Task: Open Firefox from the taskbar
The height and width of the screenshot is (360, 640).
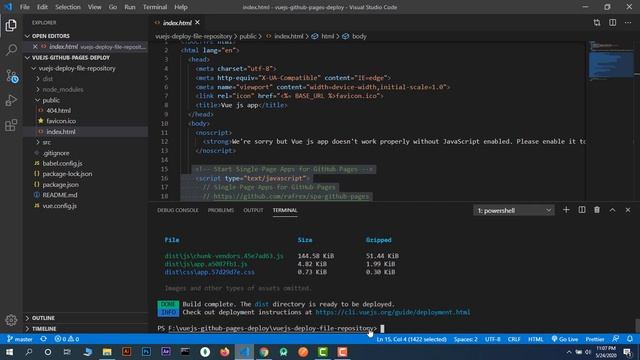Action: coord(224,352)
